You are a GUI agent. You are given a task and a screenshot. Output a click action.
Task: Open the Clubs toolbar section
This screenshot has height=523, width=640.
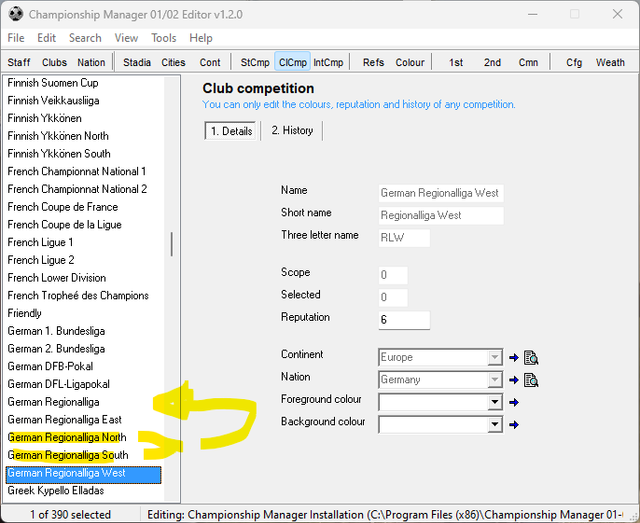54,62
